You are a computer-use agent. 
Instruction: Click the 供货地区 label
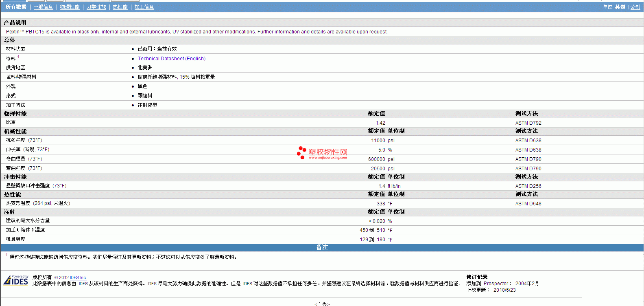point(15,68)
